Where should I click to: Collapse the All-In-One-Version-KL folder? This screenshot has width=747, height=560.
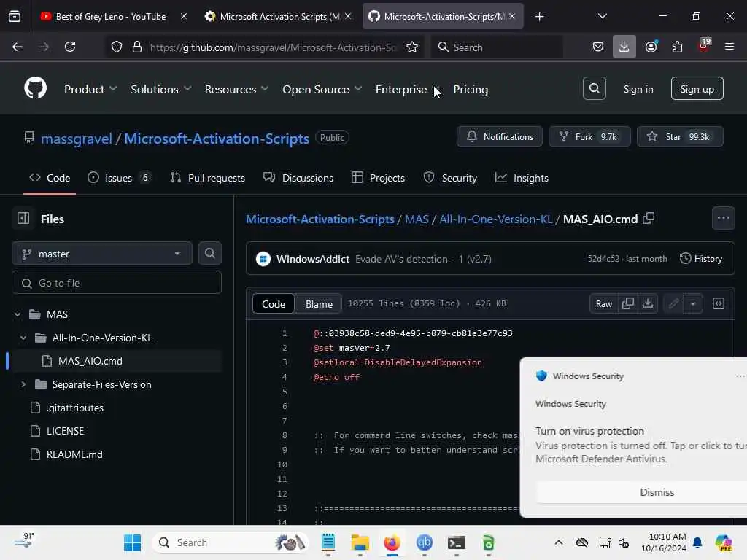click(23, 338)
